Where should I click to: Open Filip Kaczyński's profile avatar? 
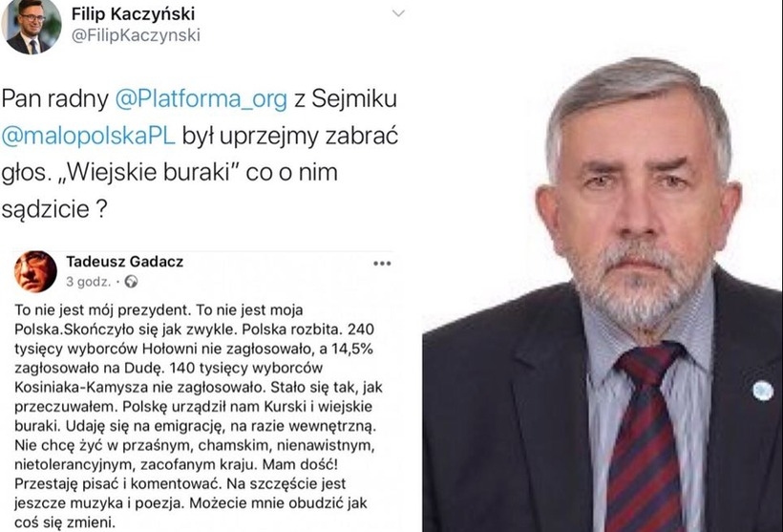tap(31, 27)
